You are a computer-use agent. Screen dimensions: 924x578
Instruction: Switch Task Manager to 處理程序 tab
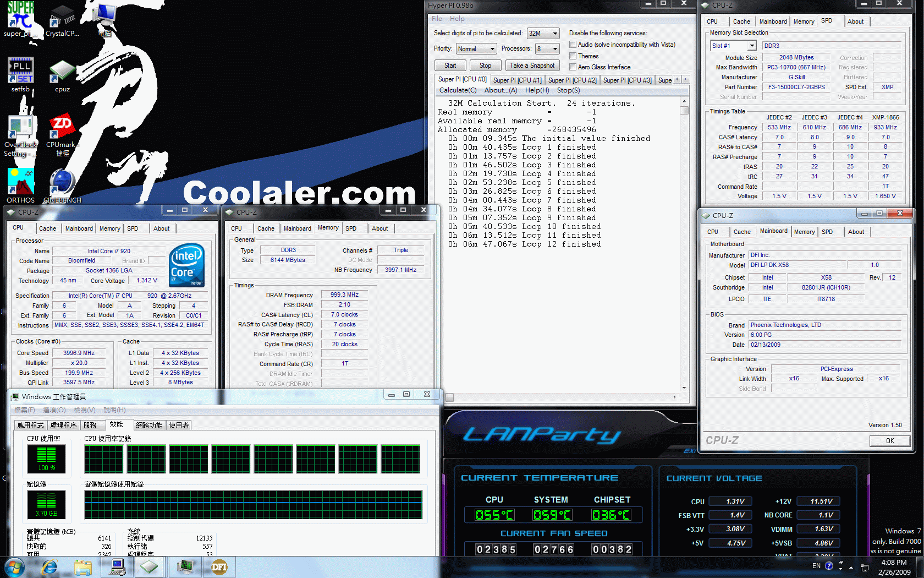coord(63,426)
